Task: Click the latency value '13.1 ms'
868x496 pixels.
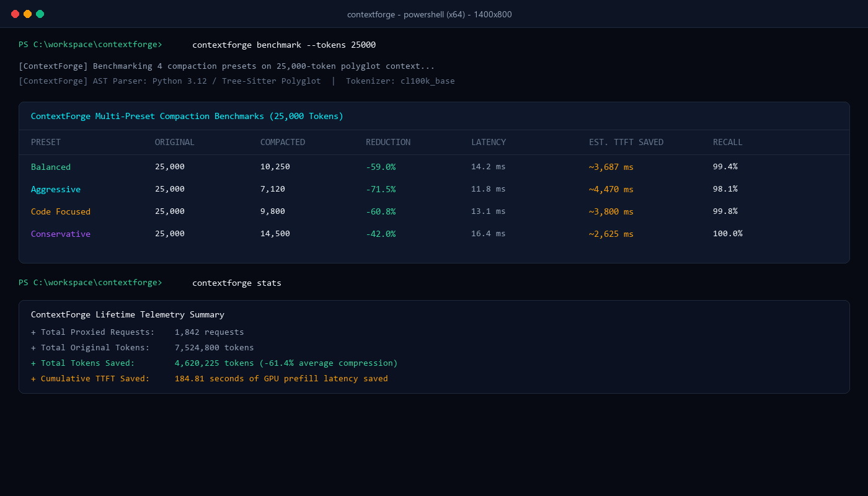Action: coord(489,211)
